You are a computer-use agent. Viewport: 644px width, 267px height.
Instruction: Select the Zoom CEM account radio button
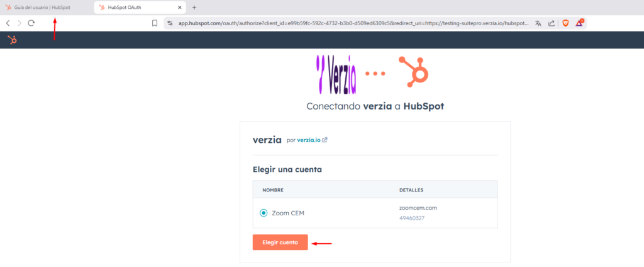[x=264, y=213]
